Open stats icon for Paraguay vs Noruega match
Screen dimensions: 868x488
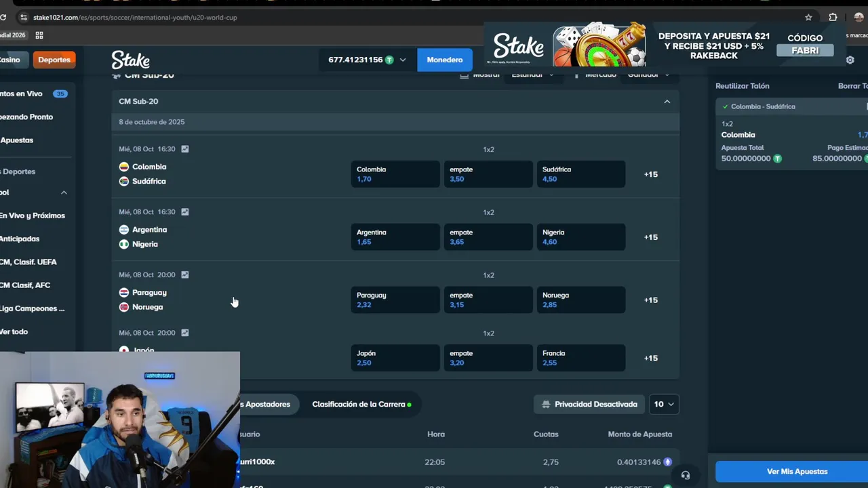tap(184, 275)
